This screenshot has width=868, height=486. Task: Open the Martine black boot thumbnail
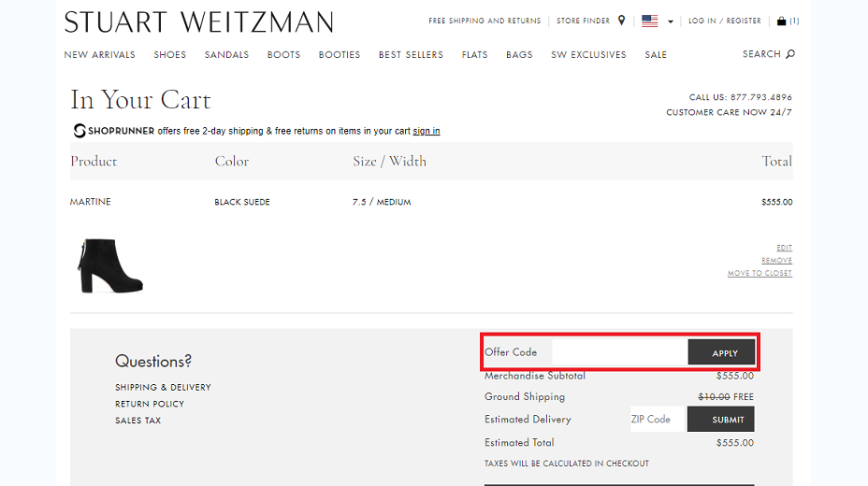click(110, 266)
